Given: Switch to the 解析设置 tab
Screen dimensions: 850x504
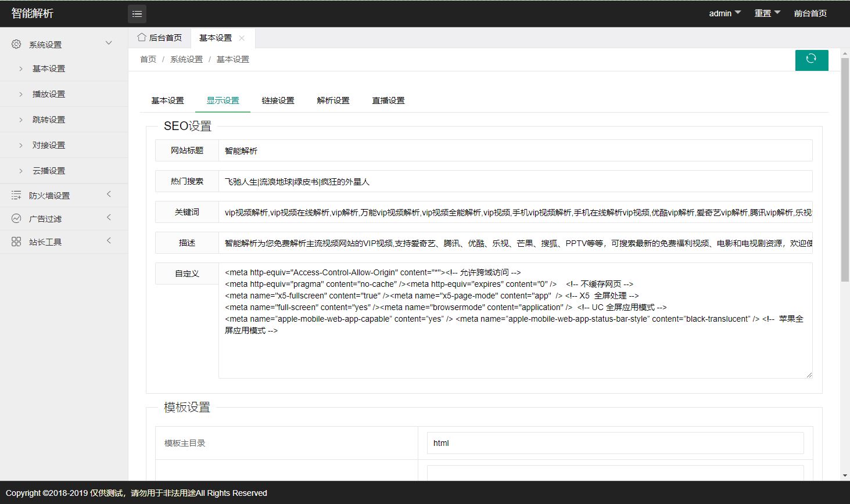Looking at the screenshot, I should [x=333, y=100].
